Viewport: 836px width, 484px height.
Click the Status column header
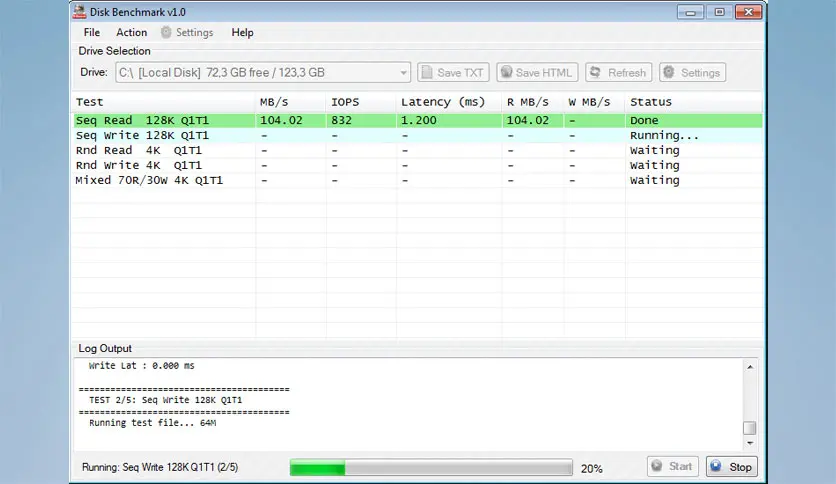click(x=694, y=102)
